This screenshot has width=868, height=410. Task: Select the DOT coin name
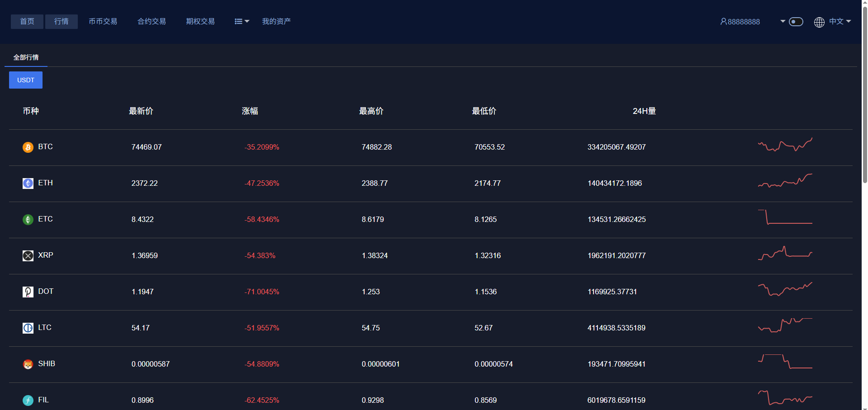tap(46, 292)
